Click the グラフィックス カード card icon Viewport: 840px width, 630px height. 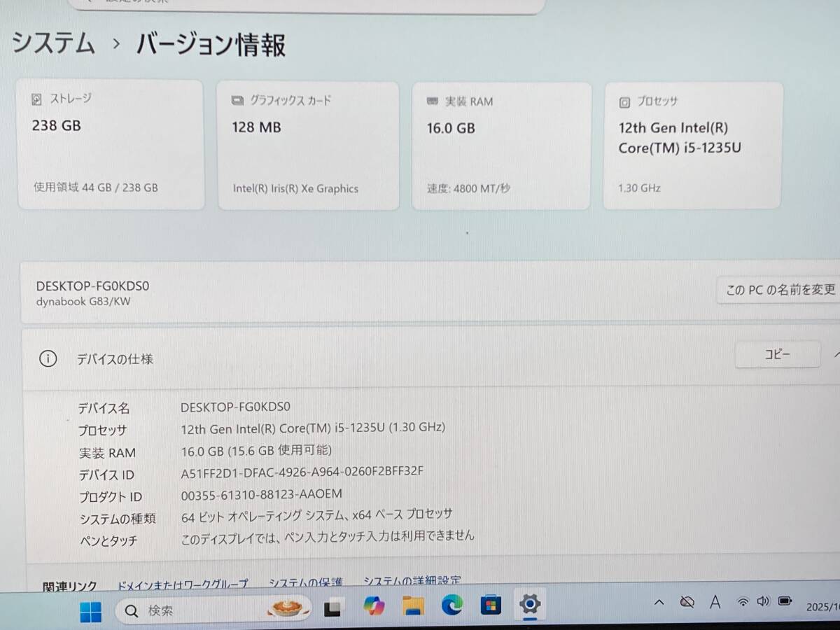pyautogui.click(x=237, y=101)
